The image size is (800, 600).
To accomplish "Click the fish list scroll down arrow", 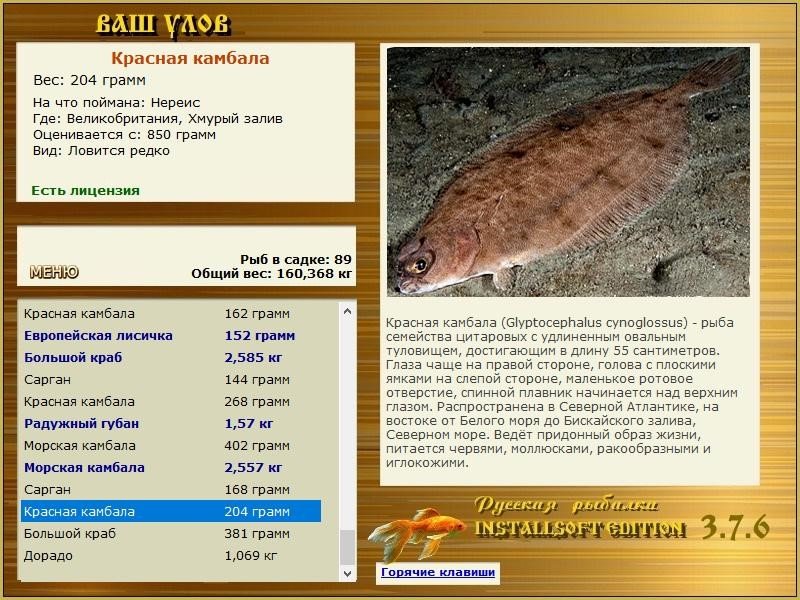I will click(x=347, y=573).
